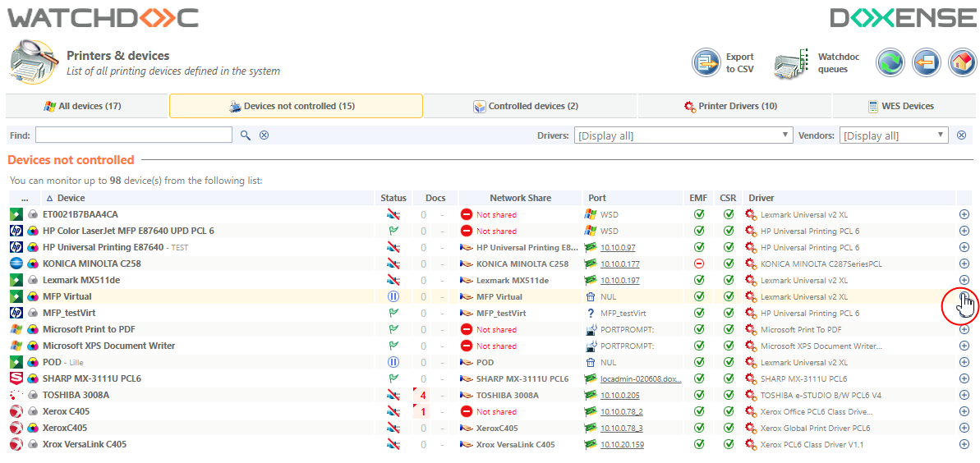Click the Network Share column header
The image size is (980, 463).
(520, 198)
